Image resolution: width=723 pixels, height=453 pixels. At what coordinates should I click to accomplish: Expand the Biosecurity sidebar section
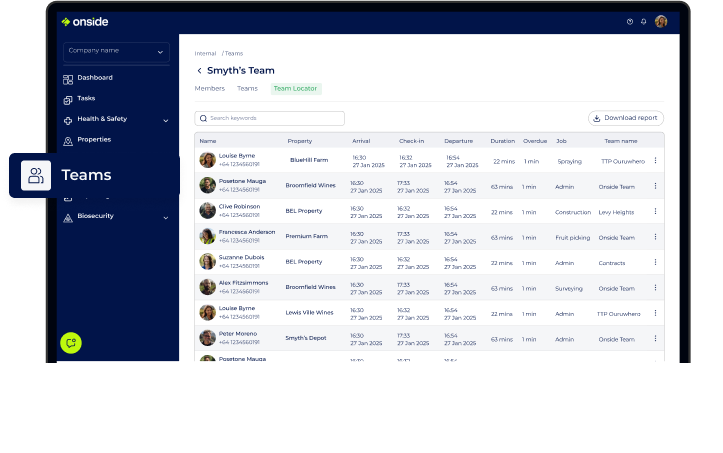coord(167,216)
